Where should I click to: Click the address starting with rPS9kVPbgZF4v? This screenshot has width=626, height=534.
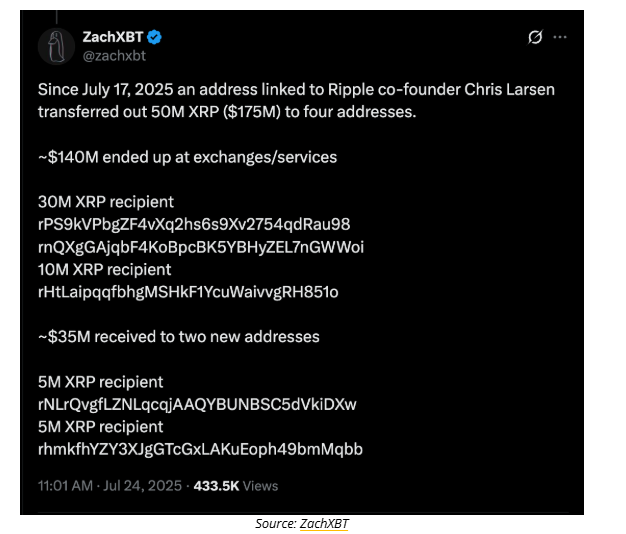(194, 224)
